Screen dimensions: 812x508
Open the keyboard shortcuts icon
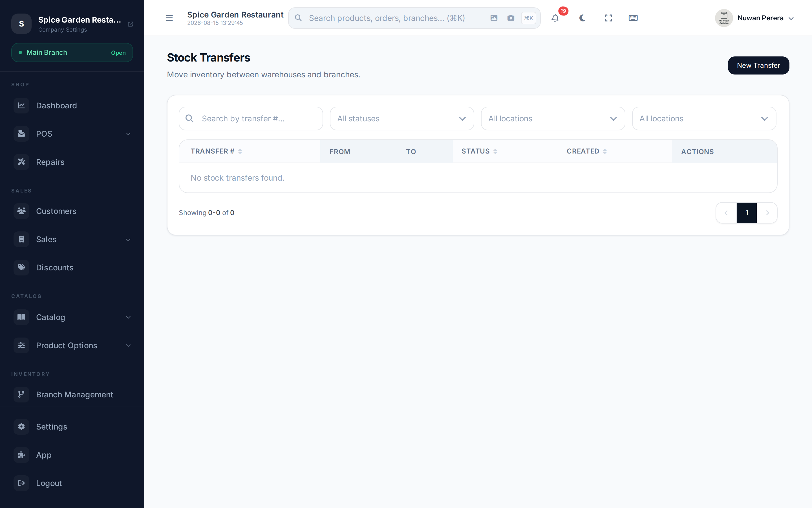(x=633, y=18)
